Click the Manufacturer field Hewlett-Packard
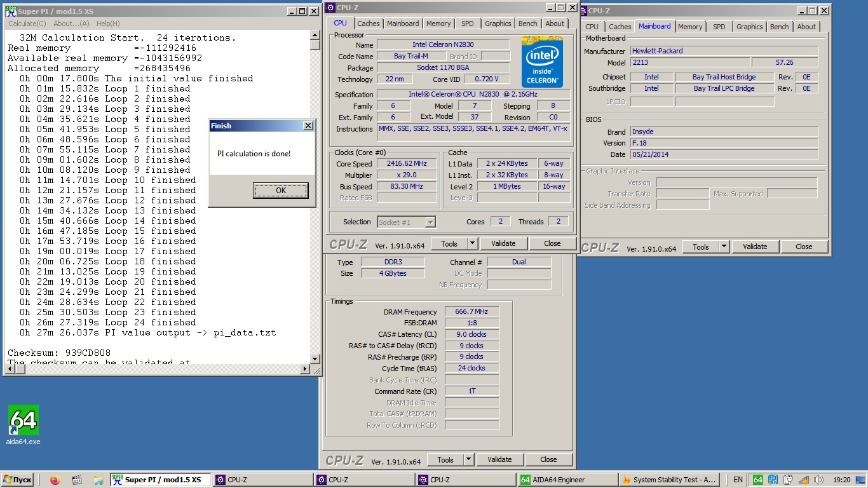 click(724, 51)
